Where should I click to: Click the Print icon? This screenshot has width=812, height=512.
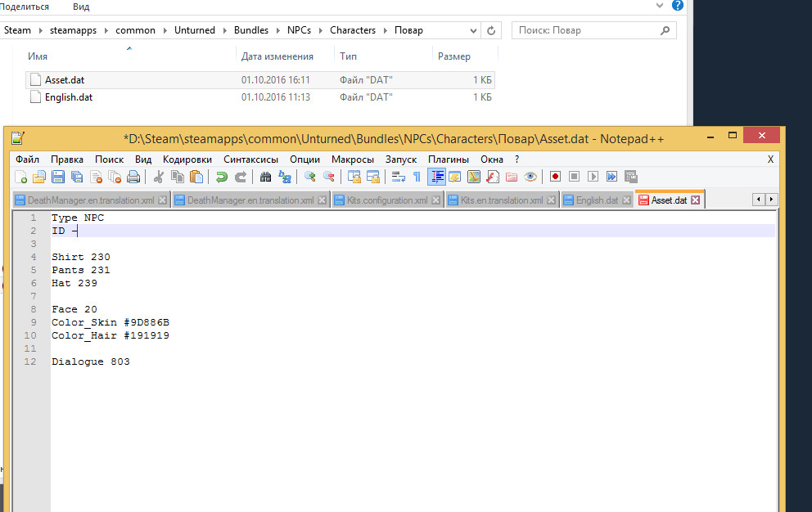pos(133,177)
